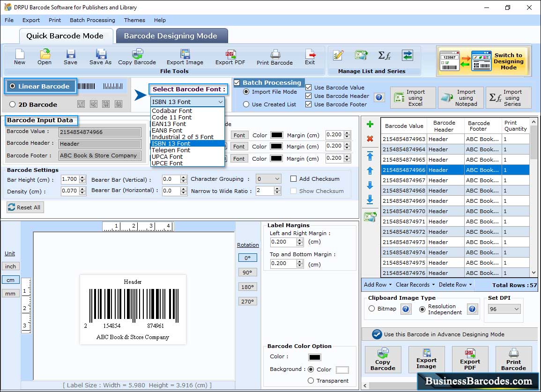
Task: Click the Exit icon
Action: pos(310,57)
